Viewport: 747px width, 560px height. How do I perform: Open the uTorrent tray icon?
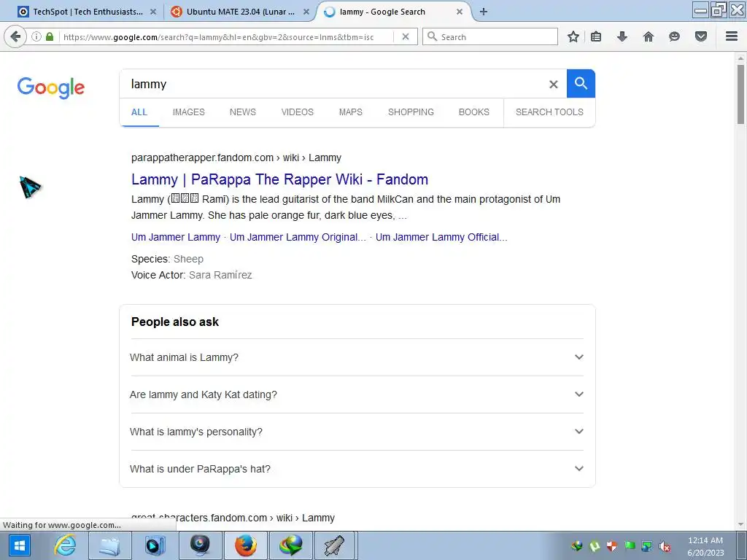click(595, 546)
